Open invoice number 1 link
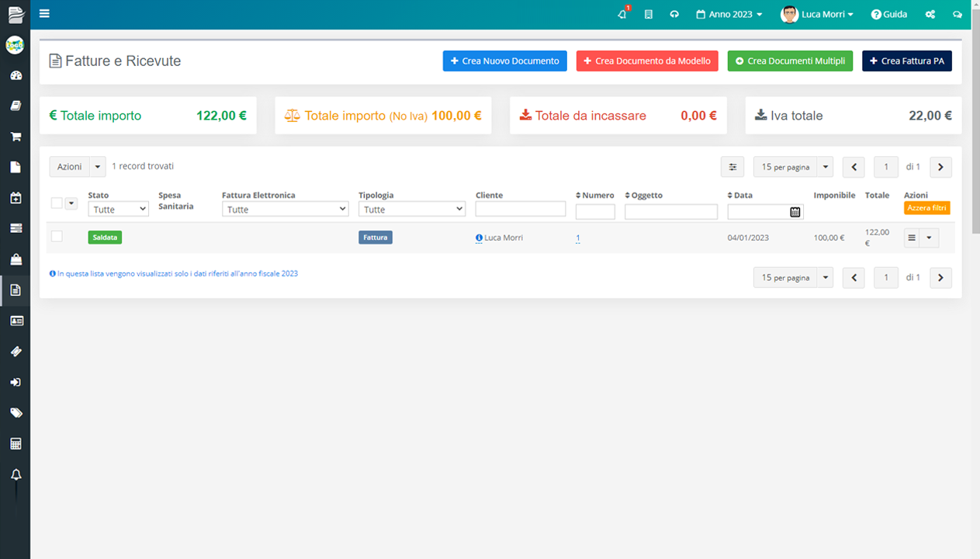 tap(578, 238)
